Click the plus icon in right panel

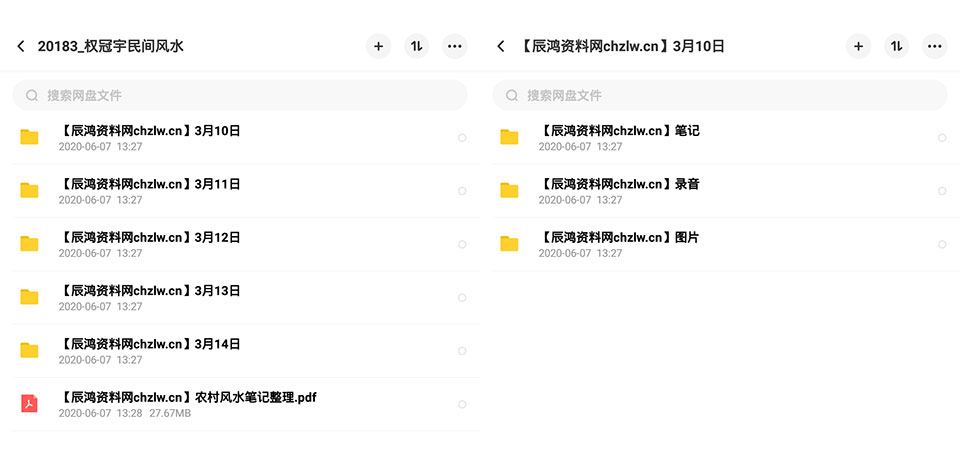[858, 47]
